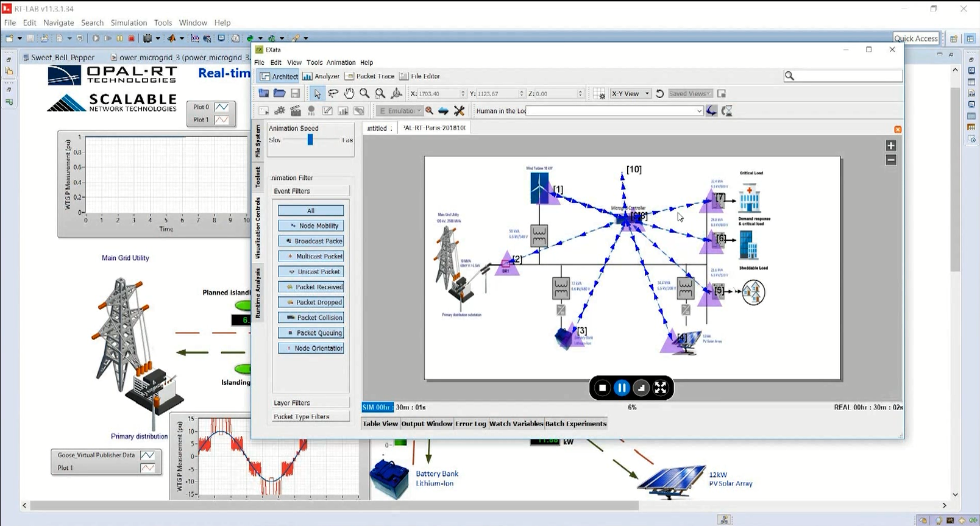This screenshot has width=980, height=526.
Task: Click the EXata search input field
Action: tap(843, 76)
